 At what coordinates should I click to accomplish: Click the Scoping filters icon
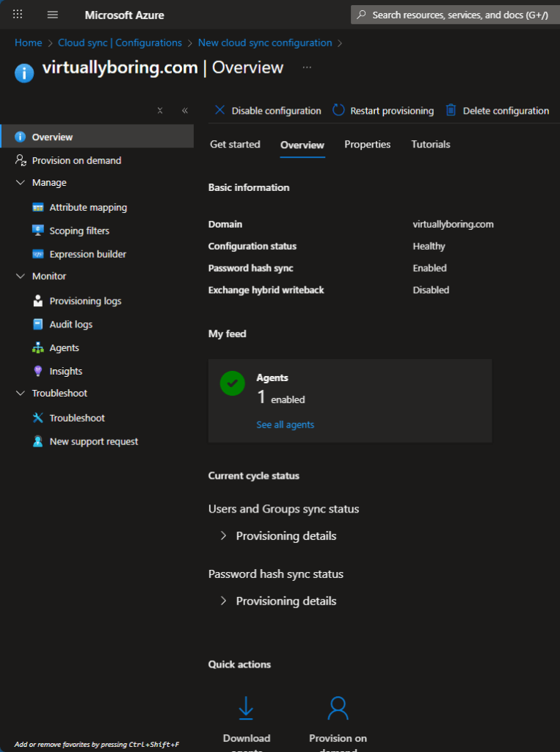click(x=38, y=231)
